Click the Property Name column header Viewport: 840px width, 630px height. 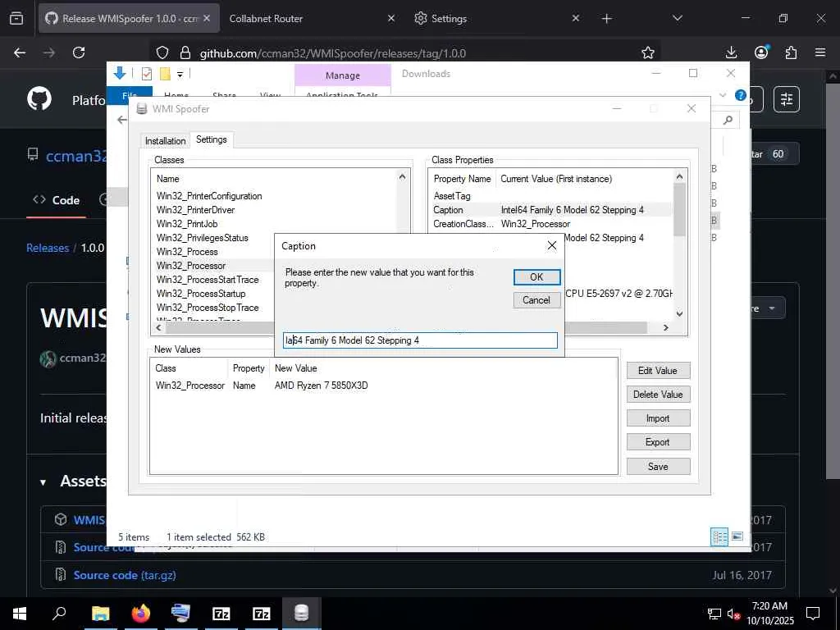(463, 179)
